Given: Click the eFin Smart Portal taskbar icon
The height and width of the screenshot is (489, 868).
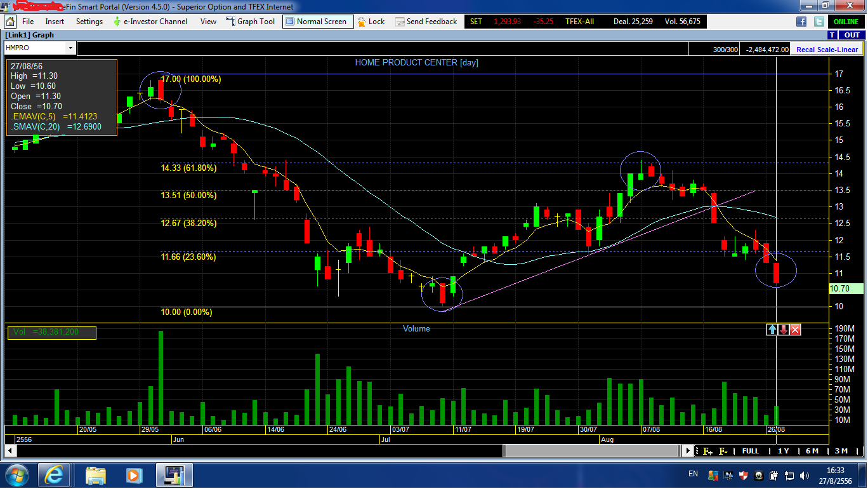Looking at the screenshot, I should 174,475.
